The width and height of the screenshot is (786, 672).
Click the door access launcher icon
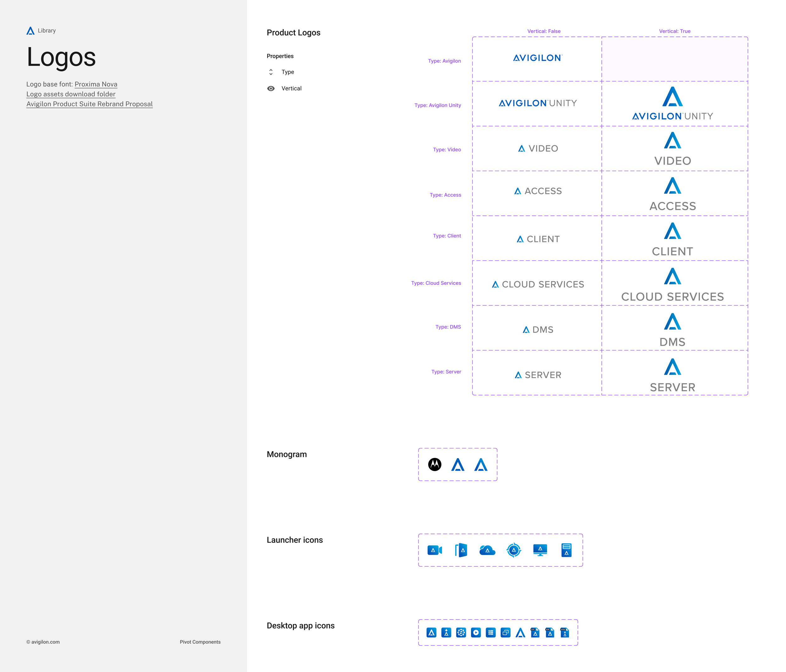[461, 550]
